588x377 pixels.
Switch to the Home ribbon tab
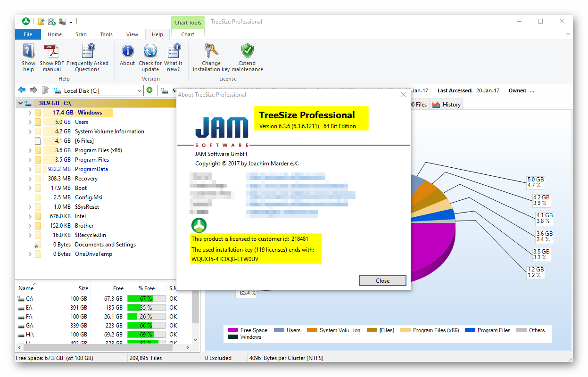(55, 34)
